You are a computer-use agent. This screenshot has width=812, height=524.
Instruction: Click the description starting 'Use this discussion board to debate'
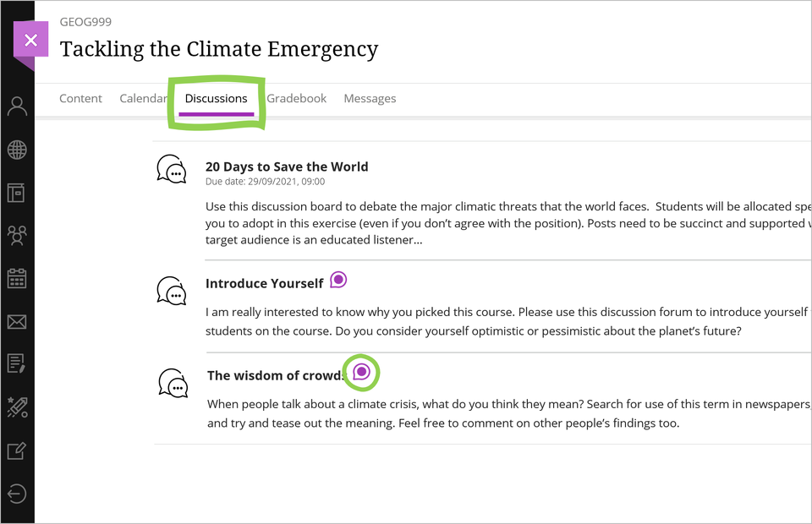[508, 223]
